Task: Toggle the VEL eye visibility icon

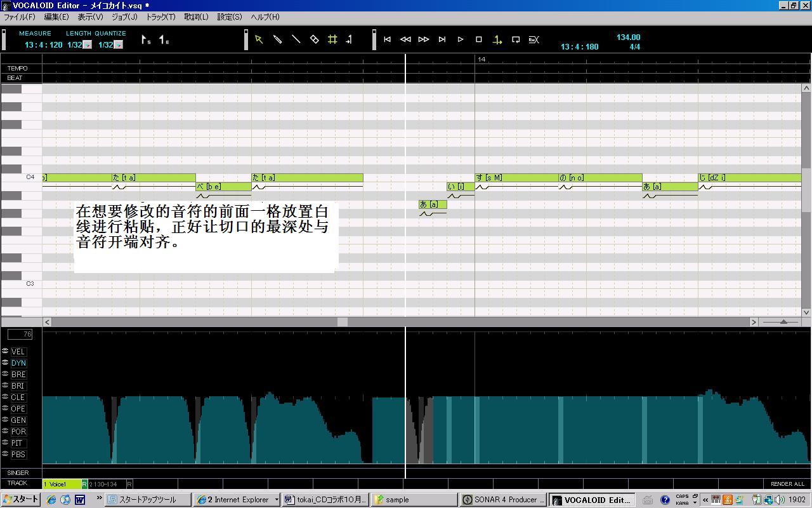Action: click(5, 351)
